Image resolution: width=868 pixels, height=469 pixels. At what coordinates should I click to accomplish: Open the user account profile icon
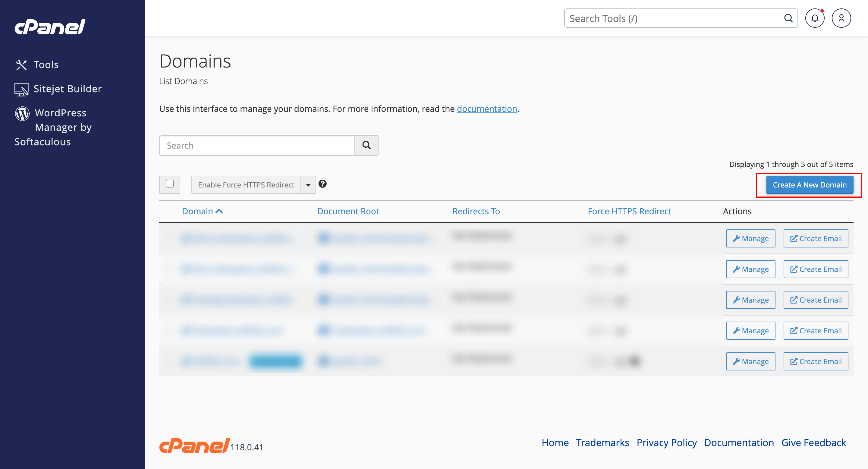pos(841,18)
